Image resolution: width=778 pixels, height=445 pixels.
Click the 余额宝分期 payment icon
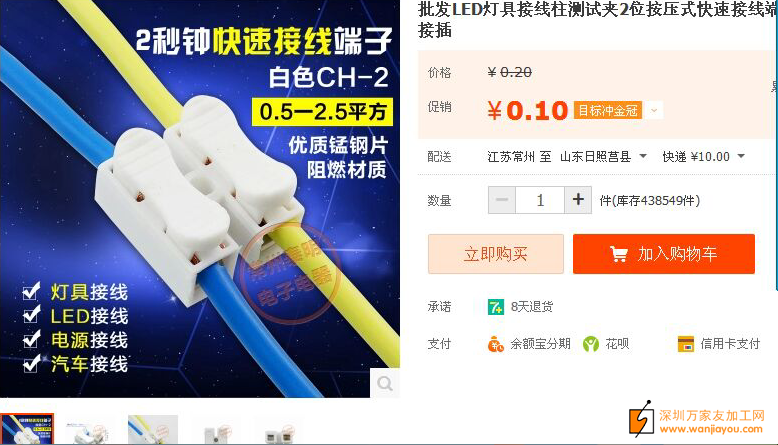(496, 344)
